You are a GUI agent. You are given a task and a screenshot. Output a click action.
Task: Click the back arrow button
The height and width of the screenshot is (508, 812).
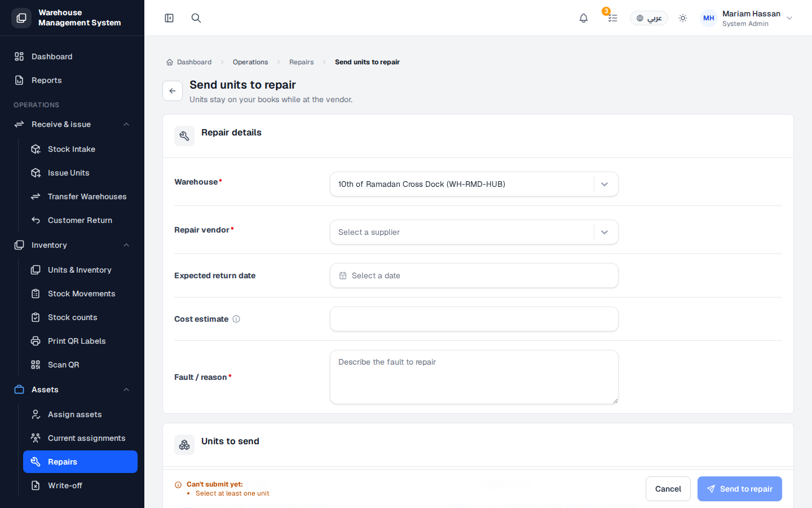click(173, 91)
